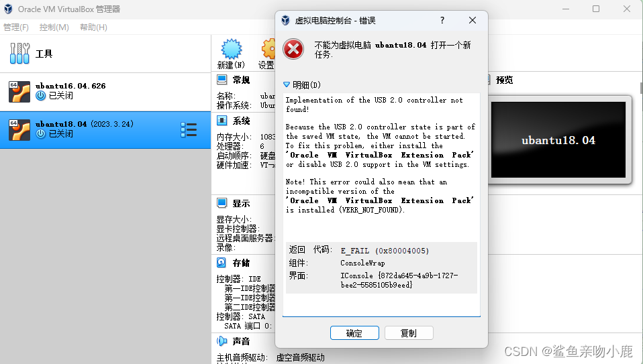Click the General (常规) section icon
This screenshot has width=643, height=364.
[x=222, y=79]
